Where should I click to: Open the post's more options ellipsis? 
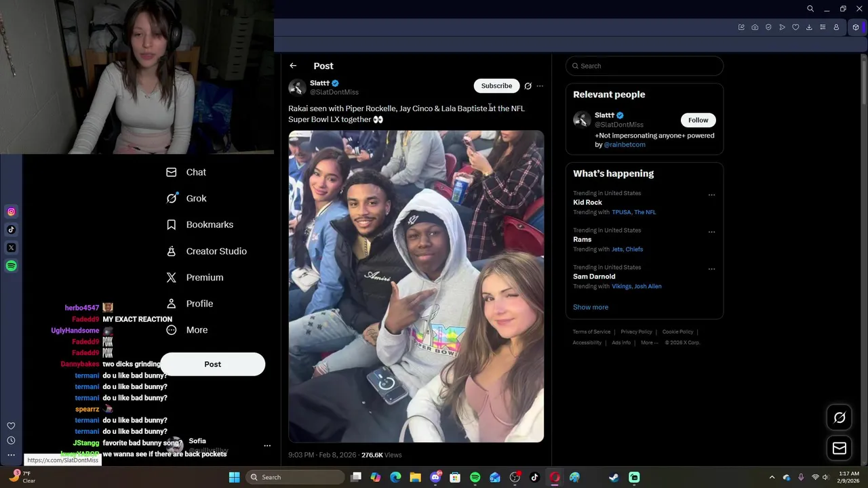tap(540, 86)
